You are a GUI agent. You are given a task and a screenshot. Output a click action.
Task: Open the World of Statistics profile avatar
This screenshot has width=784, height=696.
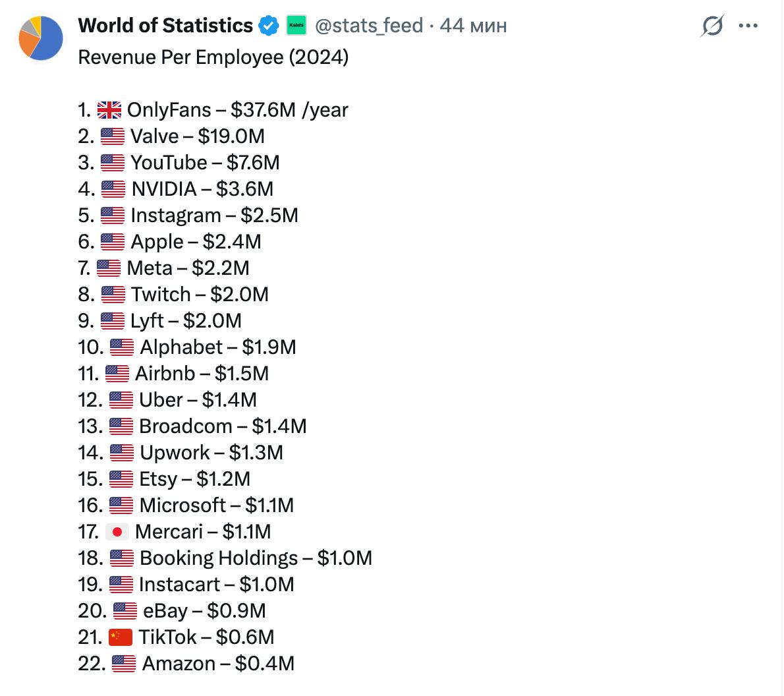coord(40,38)
